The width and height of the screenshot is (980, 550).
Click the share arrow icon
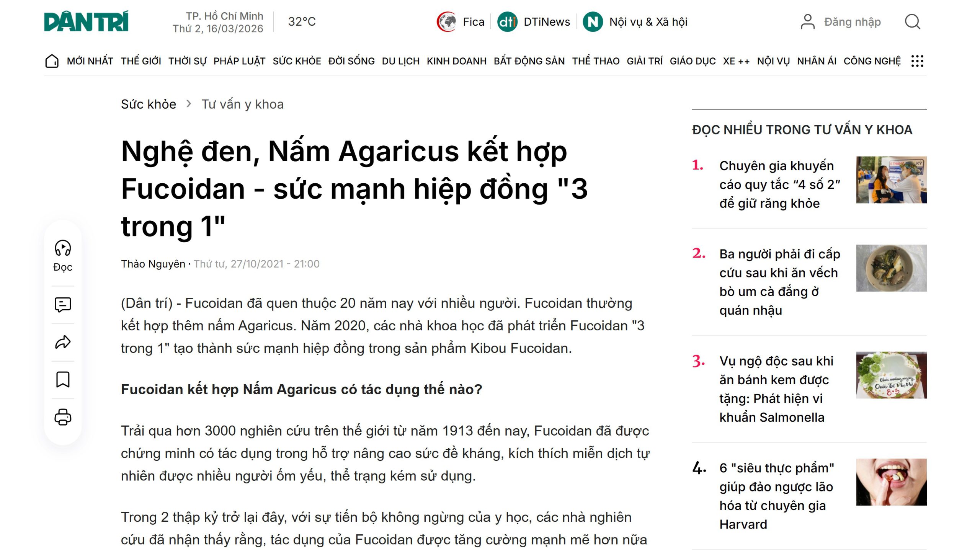63,342
